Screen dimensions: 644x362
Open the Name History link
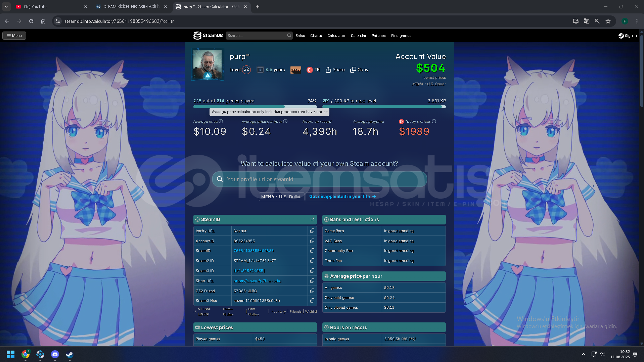228,312
